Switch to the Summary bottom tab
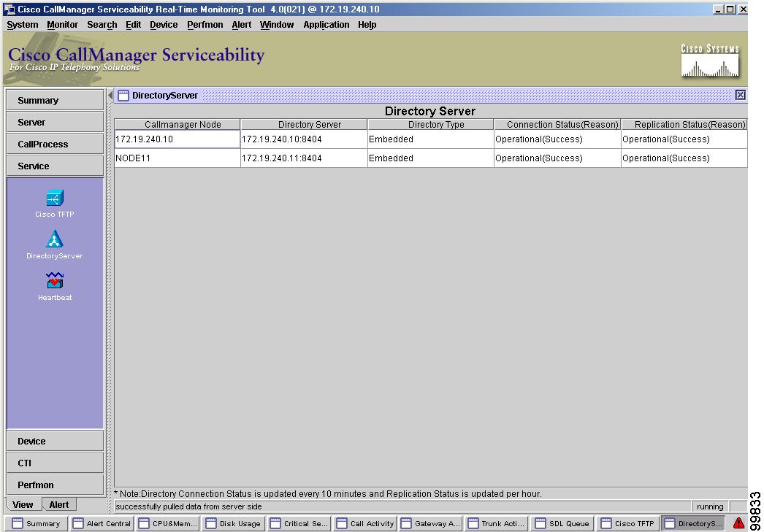The width and height of the screenshot is (764, 532). 37,524
